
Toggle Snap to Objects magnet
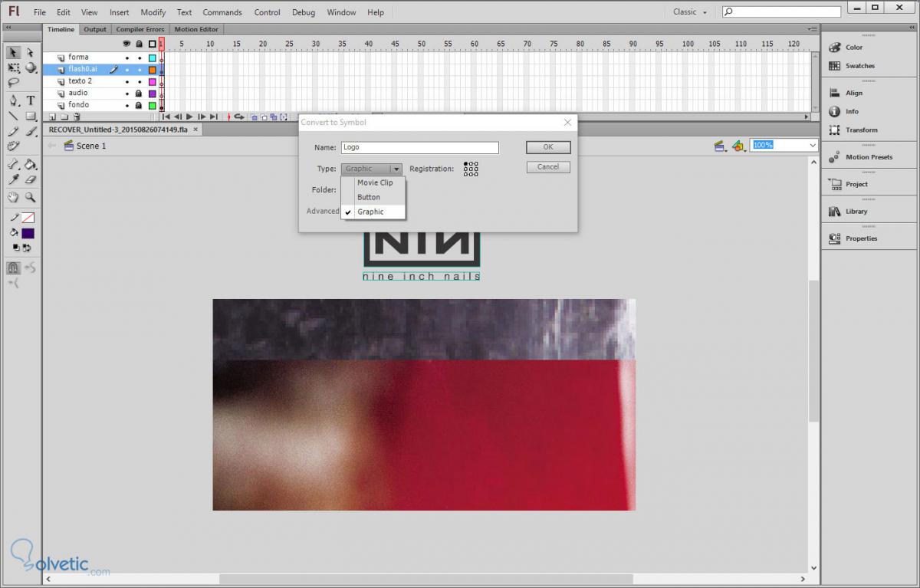[14, 268]
